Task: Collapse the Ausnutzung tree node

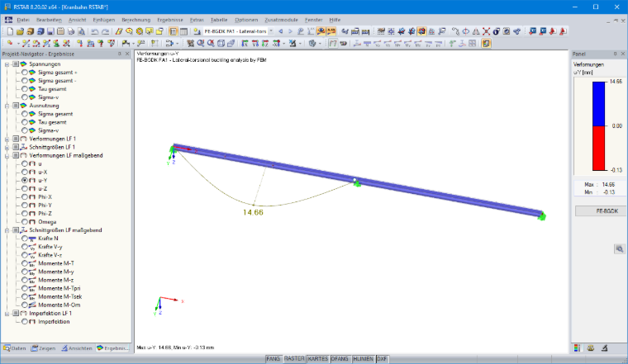Action: pos(7,106)
